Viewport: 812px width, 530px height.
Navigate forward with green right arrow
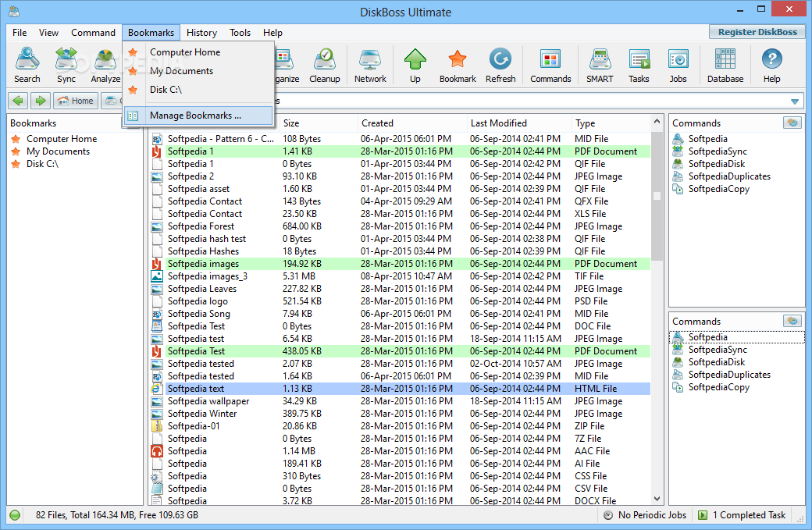click(x=41, y=101)
